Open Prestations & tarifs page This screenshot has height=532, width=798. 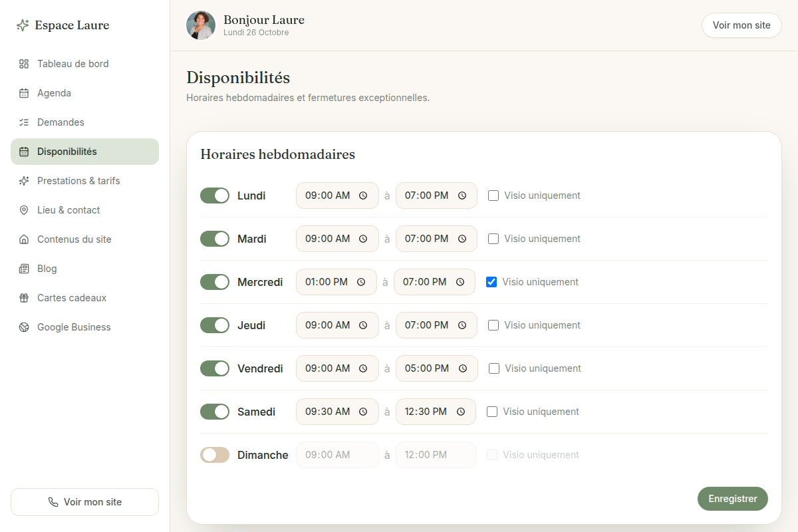click(84, 181)
